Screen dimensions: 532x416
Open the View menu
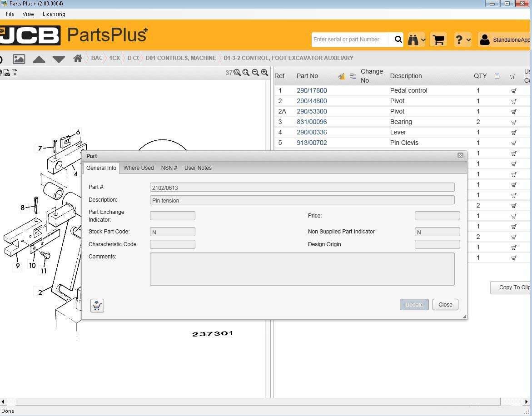pyautogui.click(x=28, y=14)
